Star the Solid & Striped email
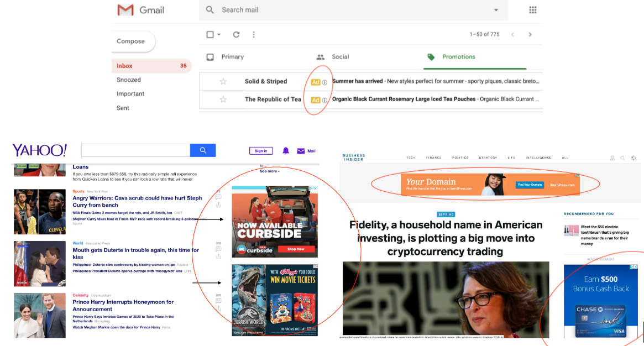 (223, 81)
